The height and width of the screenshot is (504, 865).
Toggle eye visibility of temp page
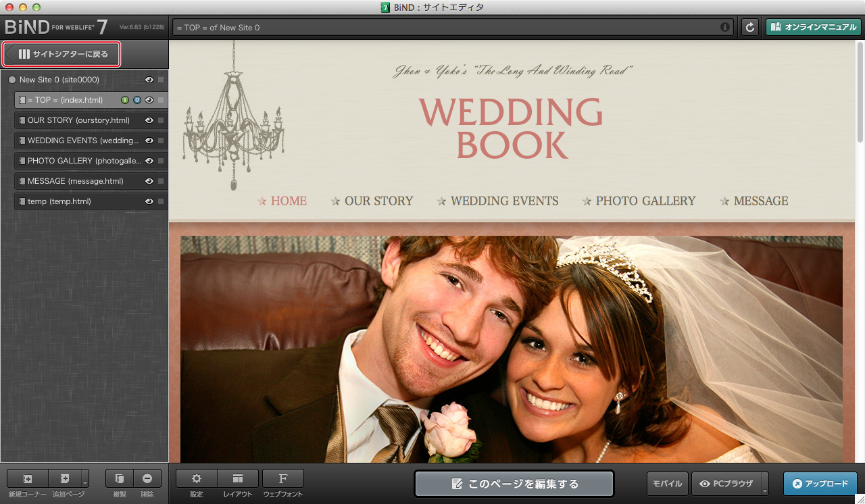[149, 201]
